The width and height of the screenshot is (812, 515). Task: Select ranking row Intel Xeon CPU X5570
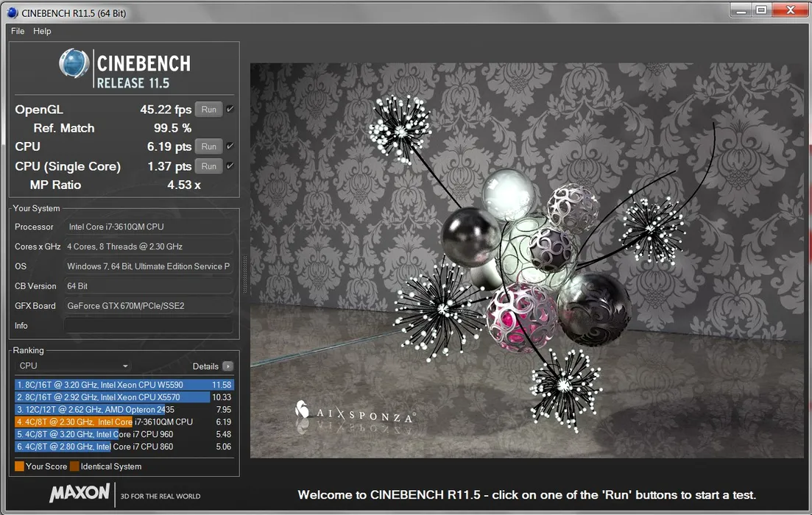tap(124, 397)
